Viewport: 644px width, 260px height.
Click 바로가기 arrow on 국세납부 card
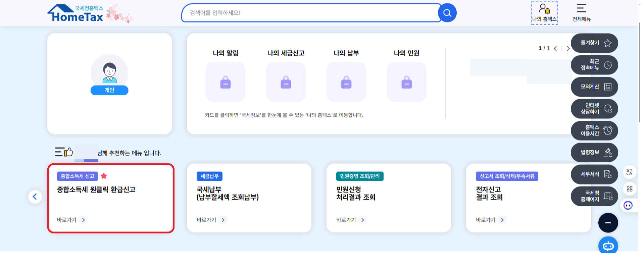[223, 220]
